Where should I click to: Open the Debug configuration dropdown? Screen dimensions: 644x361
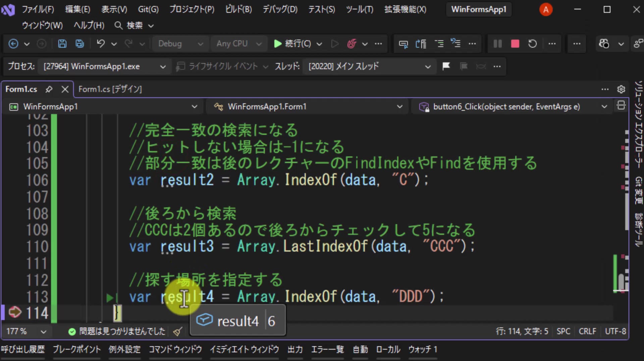tap(180, 44)
